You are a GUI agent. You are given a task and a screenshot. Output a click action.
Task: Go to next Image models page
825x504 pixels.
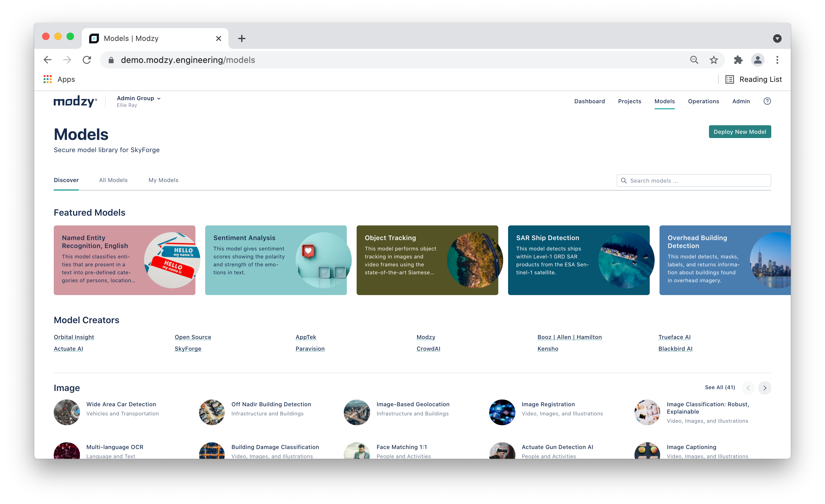coord(765,388)
